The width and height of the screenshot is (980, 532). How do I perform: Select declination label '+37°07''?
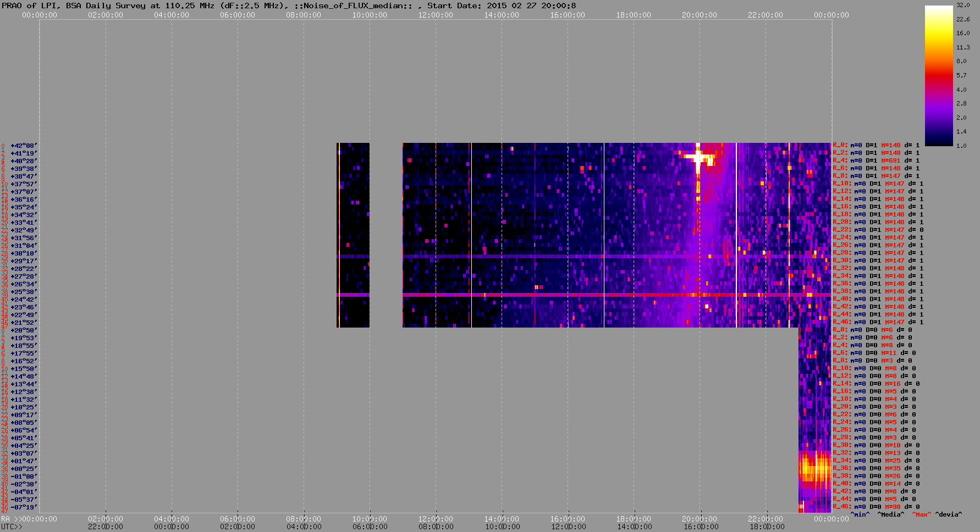(24, 192)
